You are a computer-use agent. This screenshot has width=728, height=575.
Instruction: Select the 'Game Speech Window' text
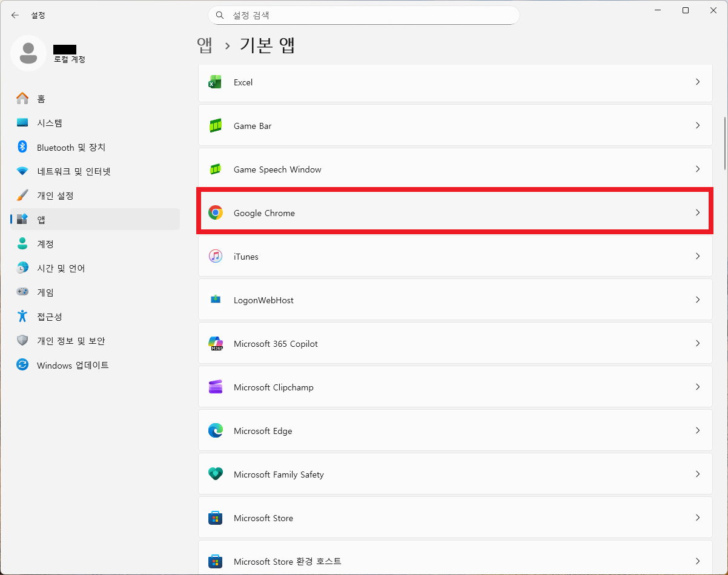[x=277, y=169]
